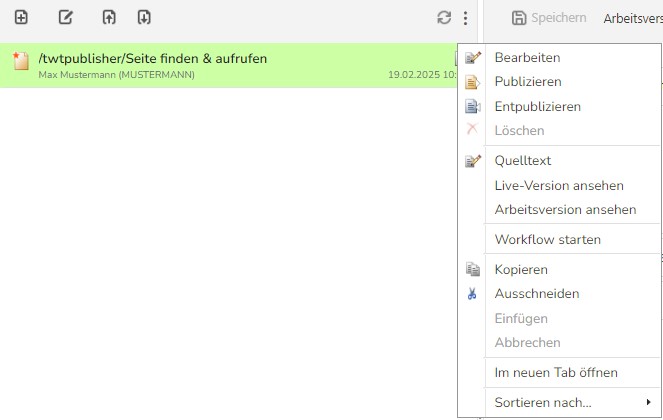Click the Bearbeiten pencil icon in menu

tap(473, 57)
